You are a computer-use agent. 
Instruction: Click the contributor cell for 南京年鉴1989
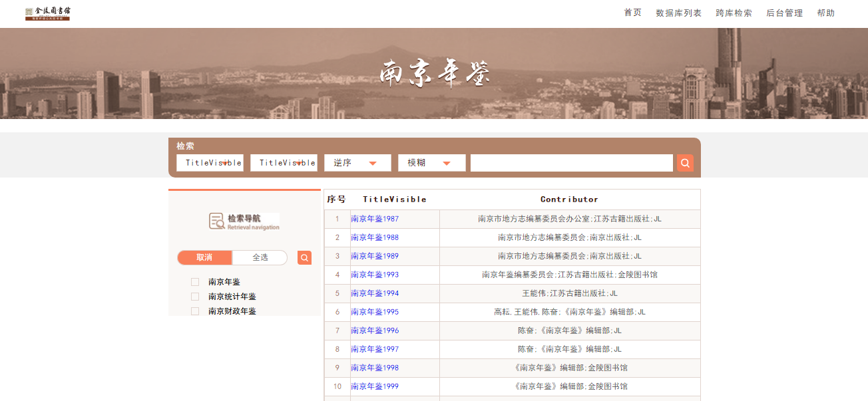tap(570, 256)
